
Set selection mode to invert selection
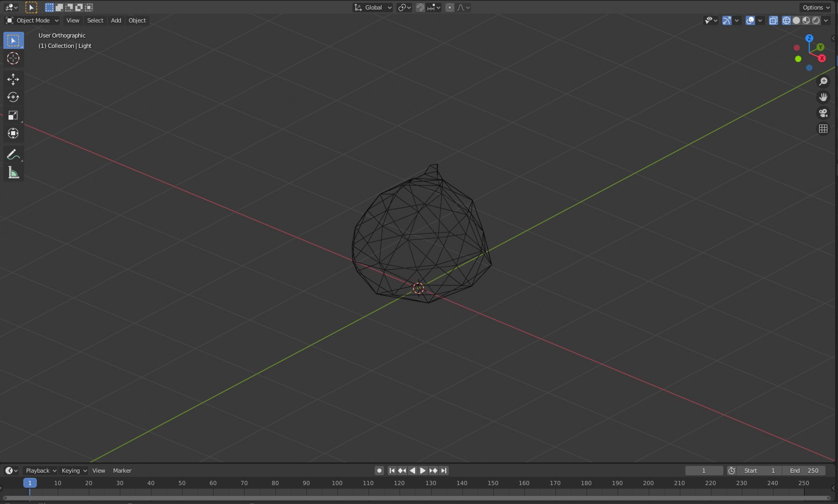[79, 7]
